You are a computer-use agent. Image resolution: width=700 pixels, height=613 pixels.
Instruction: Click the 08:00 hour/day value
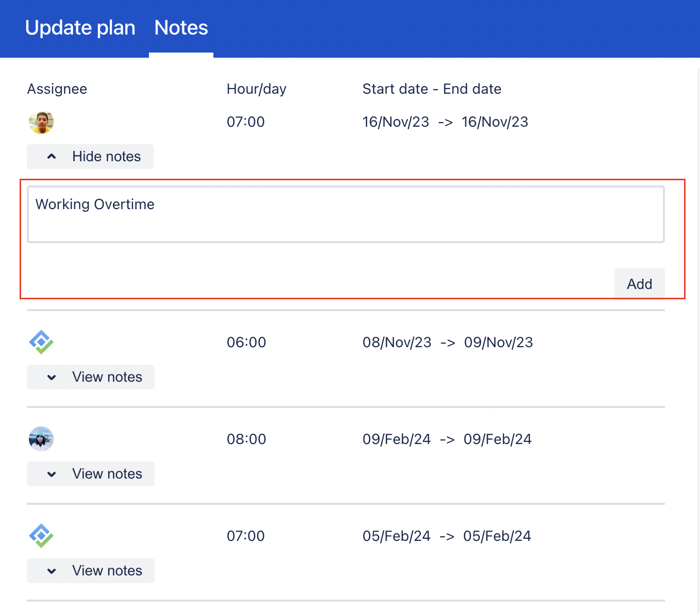pyautogui.click(x=246, y=439)
